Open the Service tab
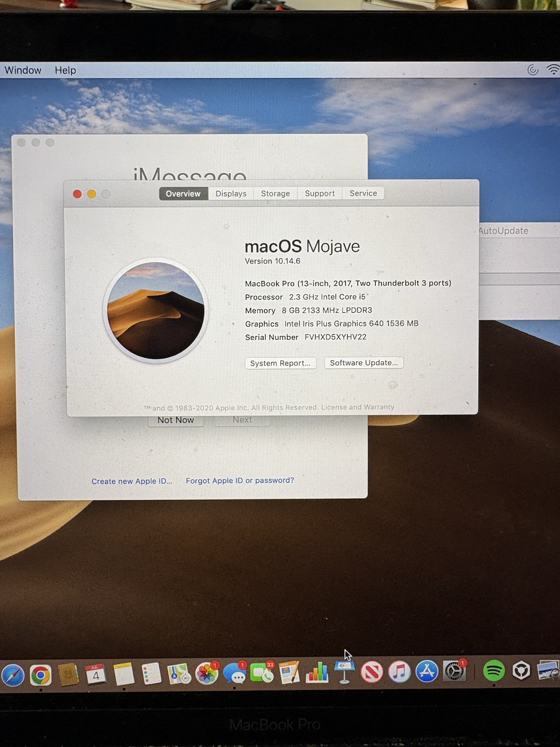This screenshot has width=560, height=747. (x=363, y=193)
